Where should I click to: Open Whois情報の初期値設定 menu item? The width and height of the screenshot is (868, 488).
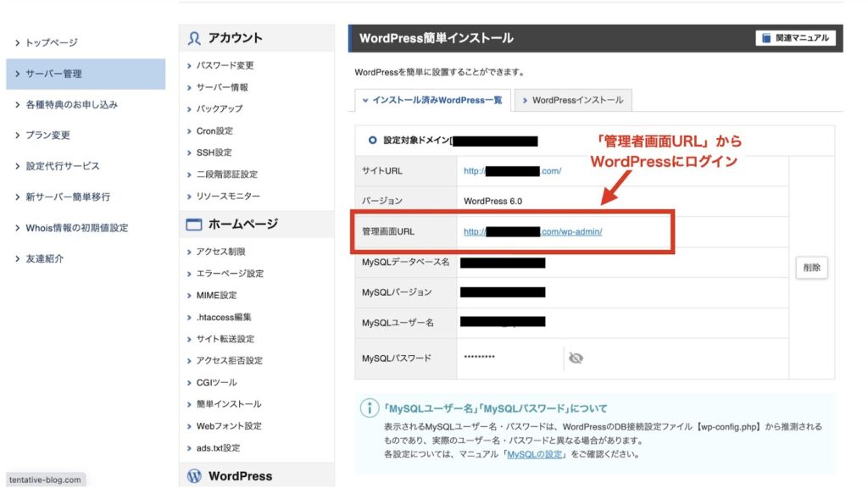77,228
